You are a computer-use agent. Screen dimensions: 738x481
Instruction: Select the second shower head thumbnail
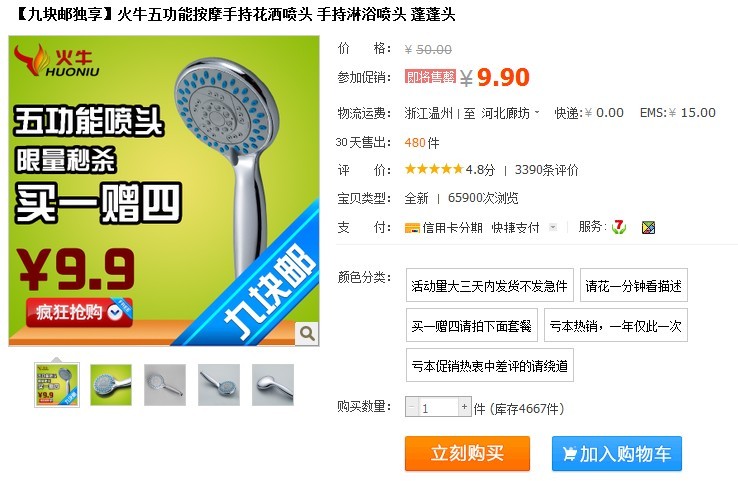coord(111,385)
